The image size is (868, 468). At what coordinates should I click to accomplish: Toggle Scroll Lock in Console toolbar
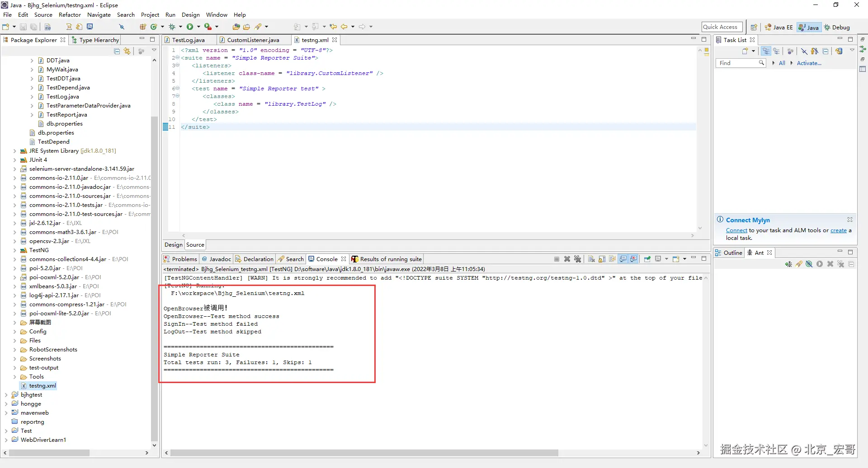coord(602,259)
